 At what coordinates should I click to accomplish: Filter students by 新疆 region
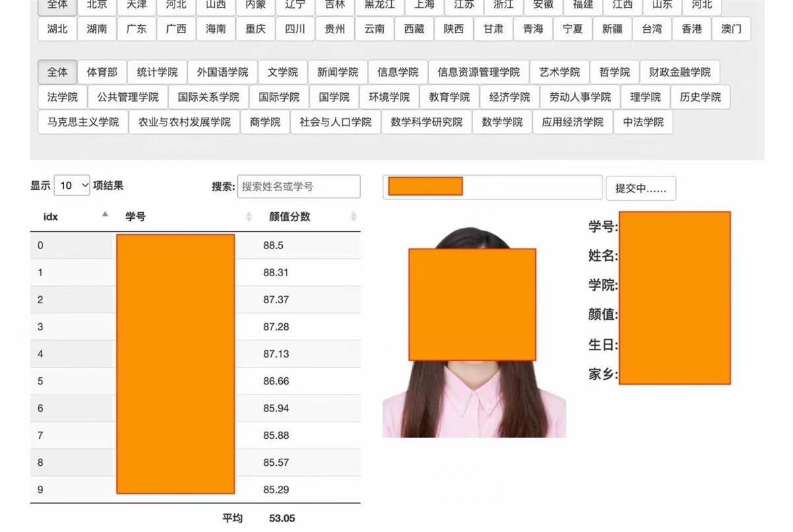[x=612, y=28]
